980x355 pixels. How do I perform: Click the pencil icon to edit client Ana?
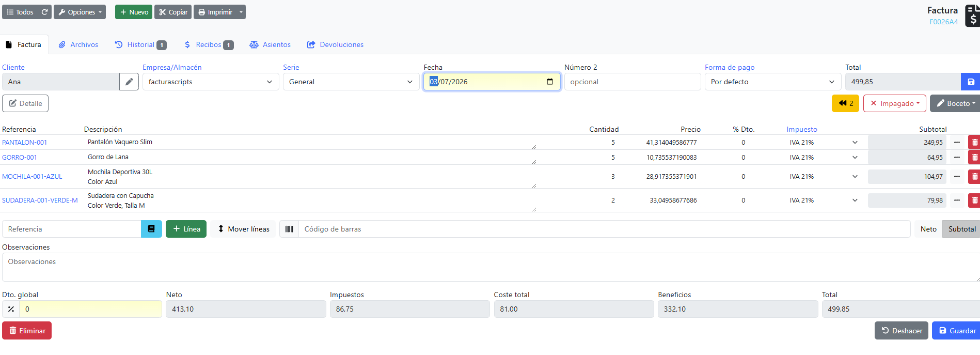point(129,82)
